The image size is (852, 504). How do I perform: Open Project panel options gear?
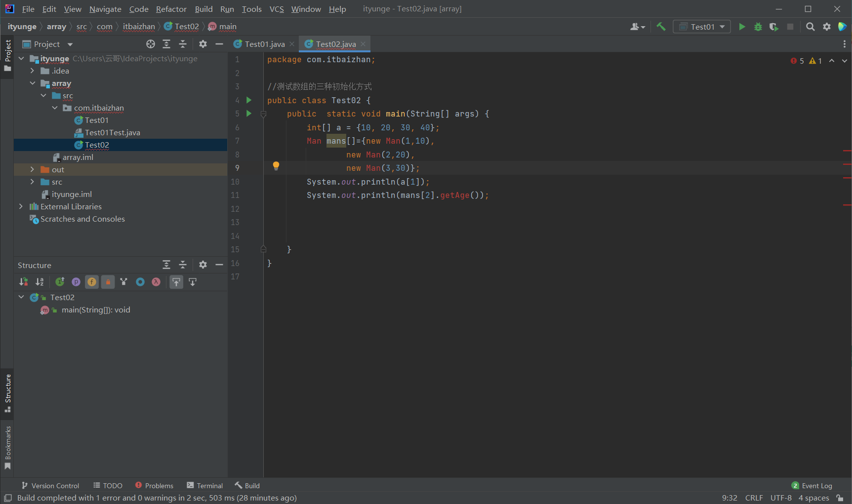coord(203,44)
